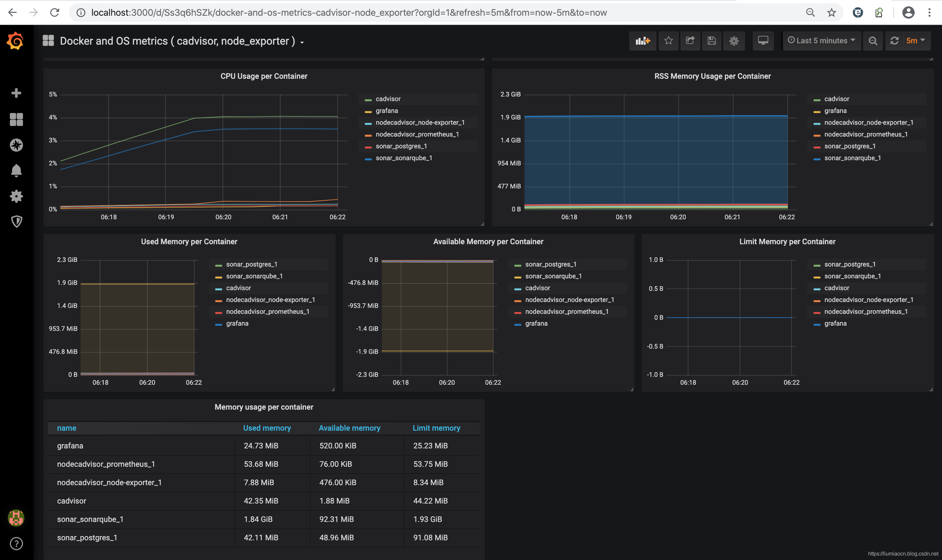Bookmark this page with the star icon
This screenshot has width=942, height=560.
[x=832, y=12]
